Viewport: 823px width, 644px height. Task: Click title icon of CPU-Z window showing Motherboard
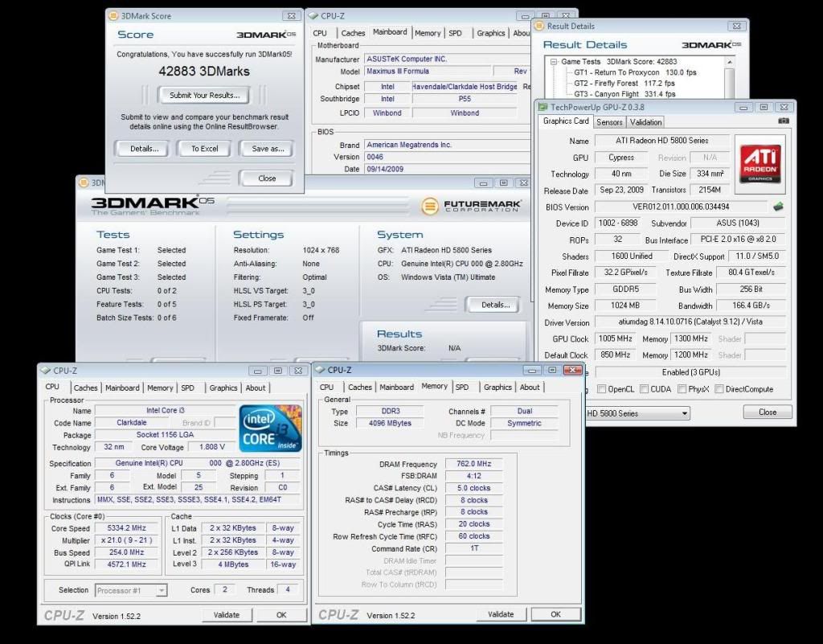click(x=313, y=16)
